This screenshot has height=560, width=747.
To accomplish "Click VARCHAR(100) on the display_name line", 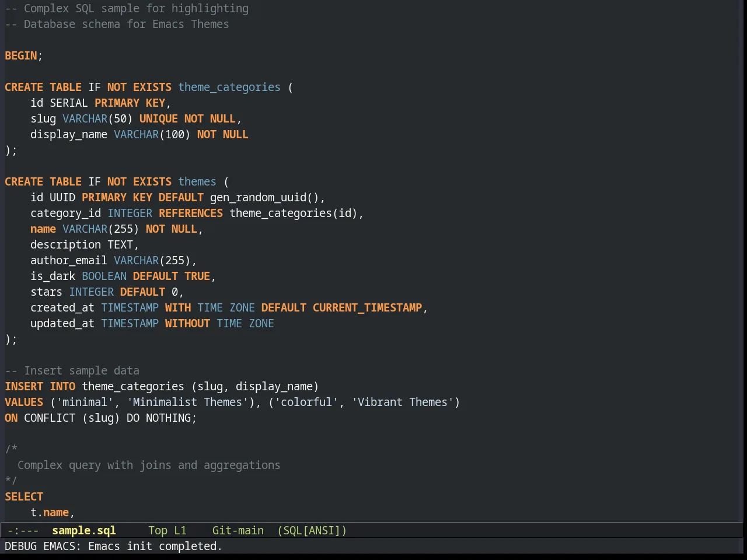I will point(152,134).
